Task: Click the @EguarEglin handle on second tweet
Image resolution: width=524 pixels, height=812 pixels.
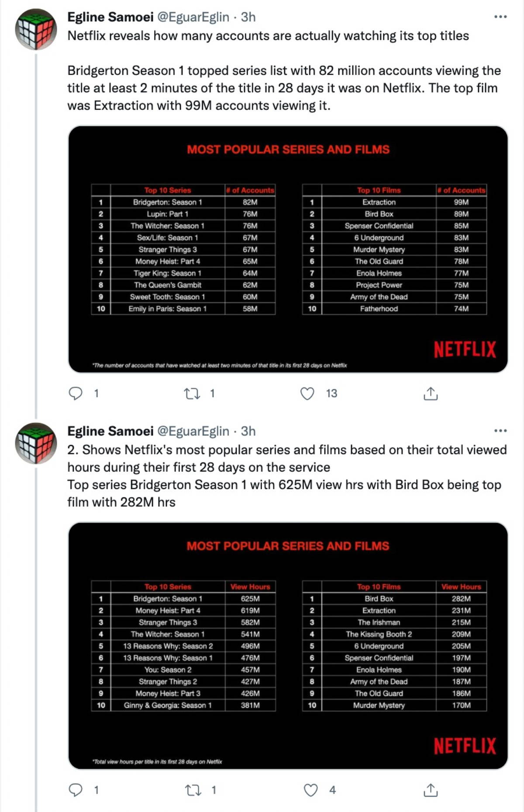Action: [x=193, y=431]
